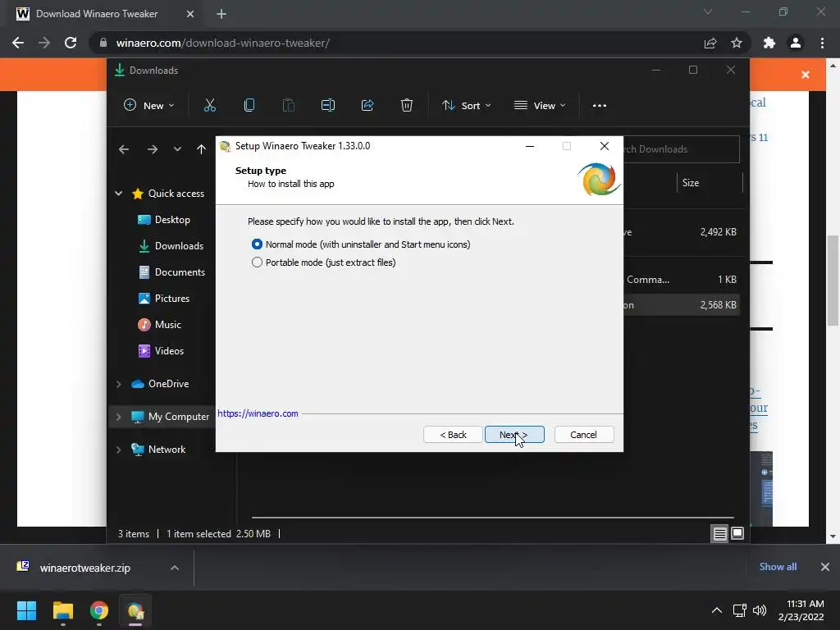Click Share this page icon in Chrome
The image size is (840, 630).
[x=710, y=43]
